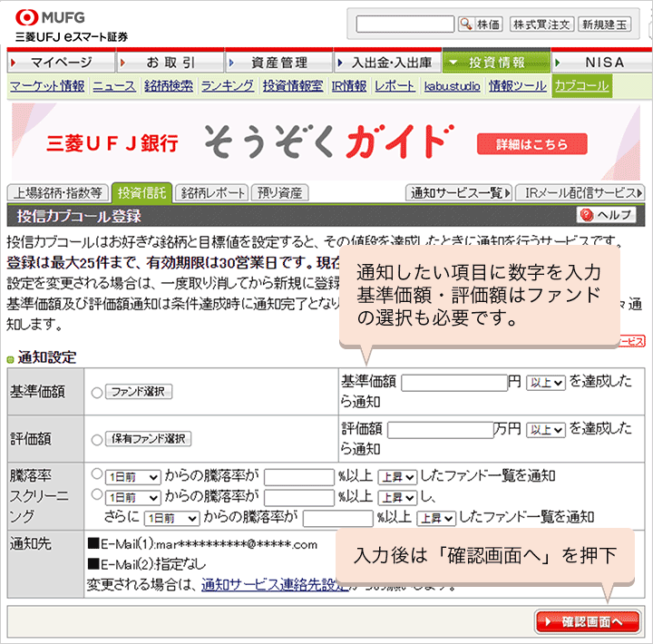The image size is (653, 644).
Task: Click second-row 騰落率 percent input
Action: (299, 498)
